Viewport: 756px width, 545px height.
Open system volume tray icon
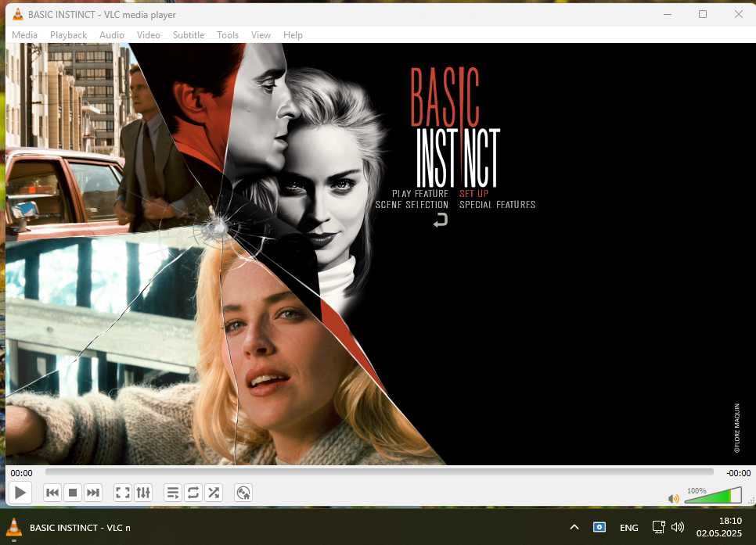point(678,527)
